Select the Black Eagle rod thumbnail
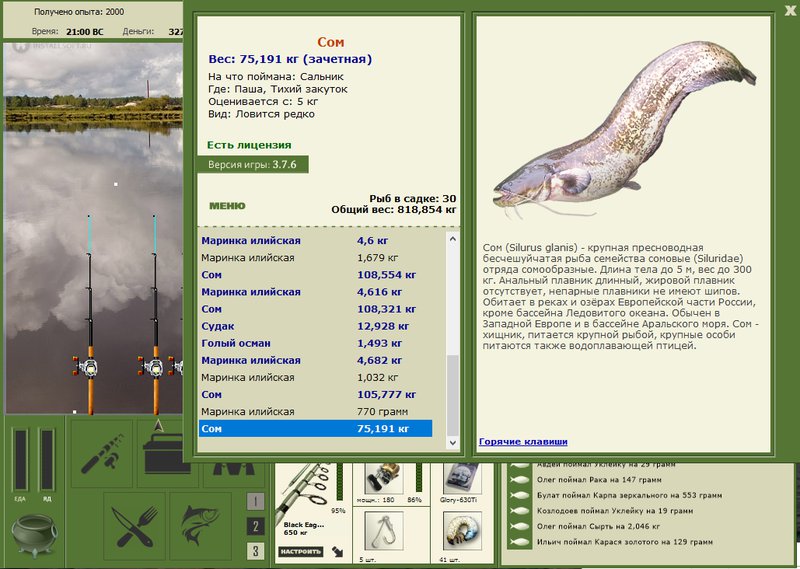This screenshot has width=800, height=569. pos(304,491)
